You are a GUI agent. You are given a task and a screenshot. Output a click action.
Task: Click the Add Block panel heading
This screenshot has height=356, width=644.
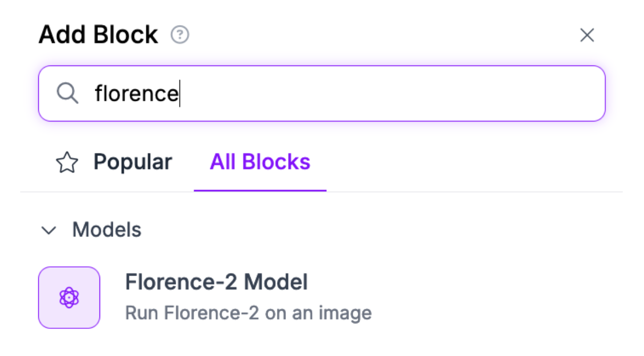coord(98,35)
